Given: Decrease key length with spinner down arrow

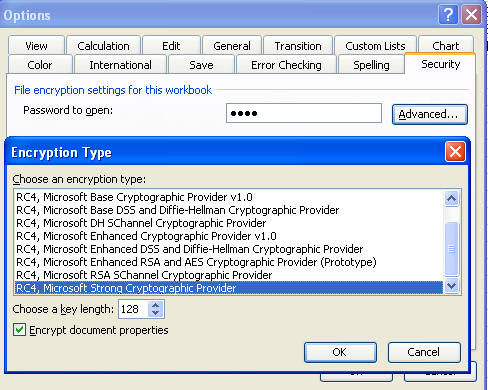Looking at the screenshot, I should coord(156,313).
